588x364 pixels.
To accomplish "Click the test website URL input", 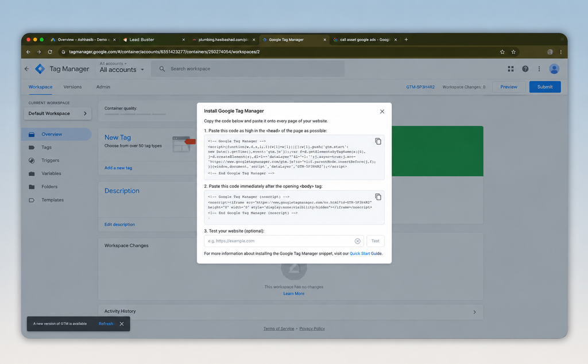I will (x=284, y=241).
